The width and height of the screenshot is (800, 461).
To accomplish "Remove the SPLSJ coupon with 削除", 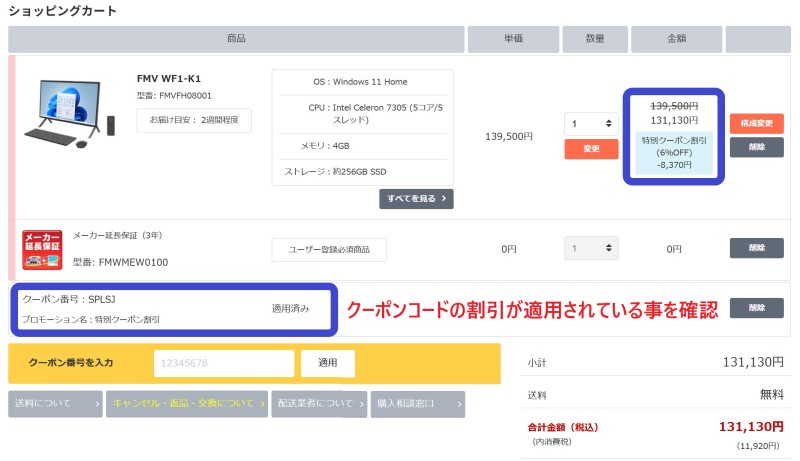I will point(757,308).
